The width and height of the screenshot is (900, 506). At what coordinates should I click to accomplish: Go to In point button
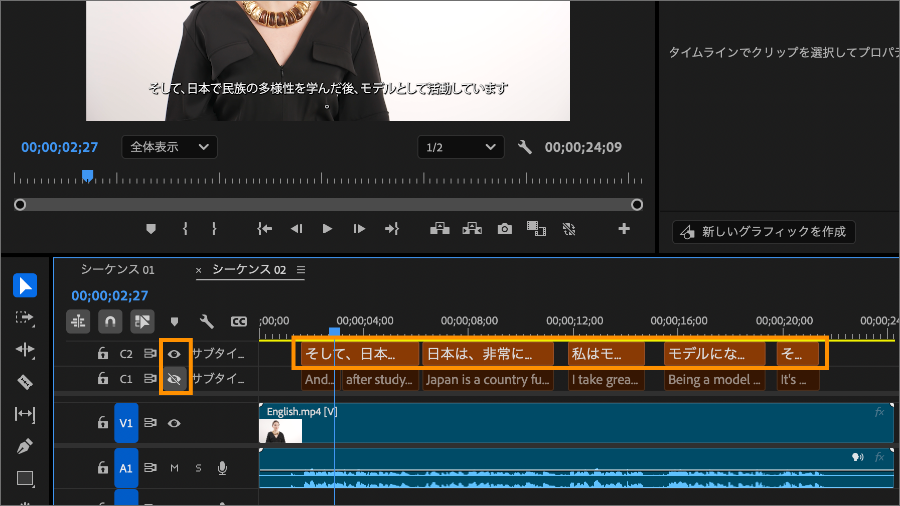point(265,229)
